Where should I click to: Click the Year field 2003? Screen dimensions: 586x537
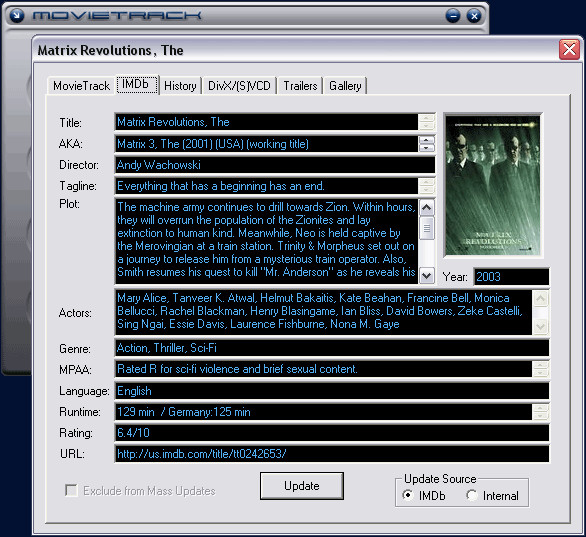pos(511,277)
